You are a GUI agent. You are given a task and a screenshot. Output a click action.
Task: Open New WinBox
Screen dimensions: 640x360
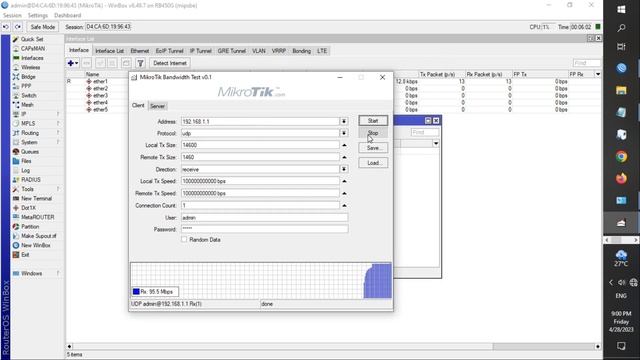pos(36,245)
